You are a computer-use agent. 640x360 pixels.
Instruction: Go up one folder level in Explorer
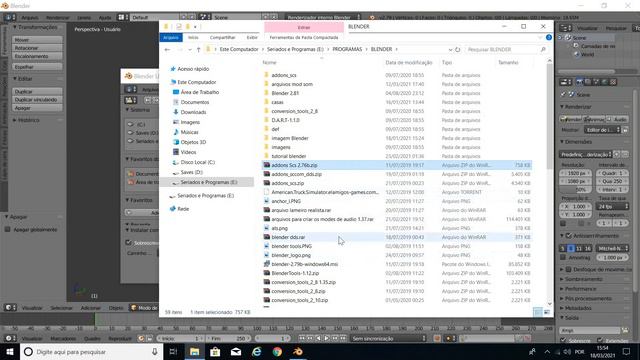coord(198,49)
